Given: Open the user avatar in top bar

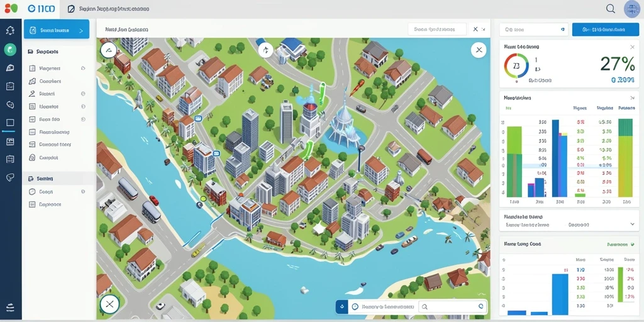Looking at the screenshot, I should click(x=631, y=9).
